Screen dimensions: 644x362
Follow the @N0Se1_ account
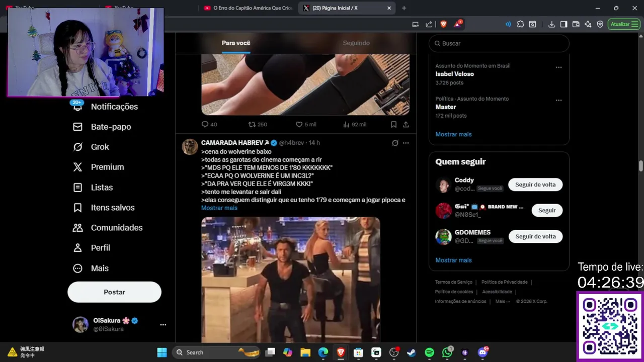tap(547, 210)
